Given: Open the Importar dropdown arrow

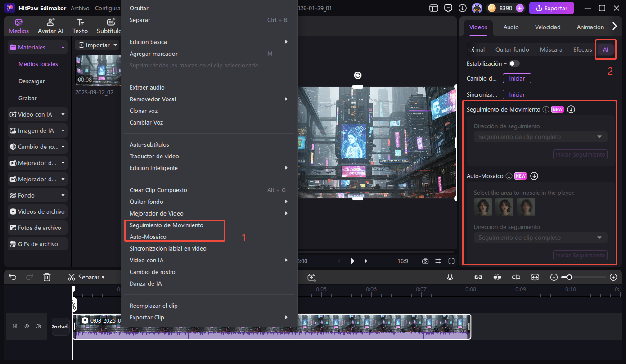Looking at the screenshot, I should click(116, 45).
